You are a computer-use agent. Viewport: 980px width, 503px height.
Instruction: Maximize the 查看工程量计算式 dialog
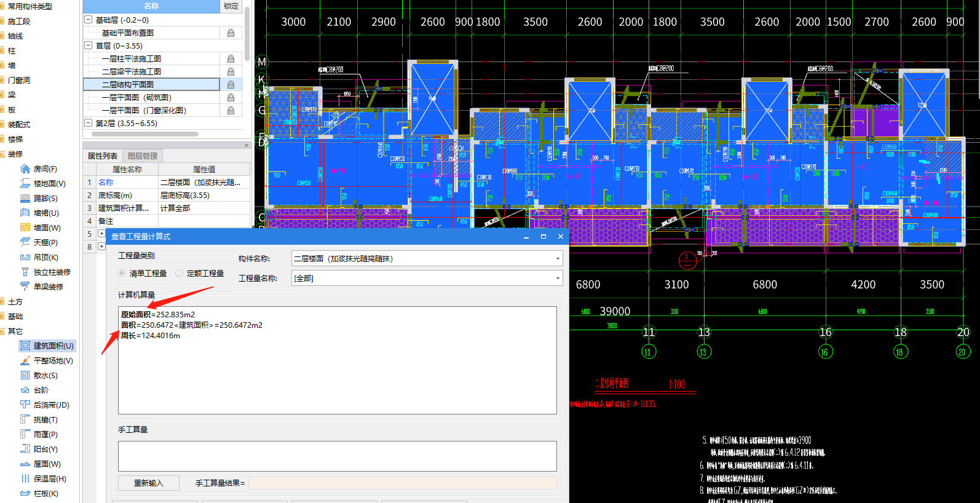[x=543, y=236]
